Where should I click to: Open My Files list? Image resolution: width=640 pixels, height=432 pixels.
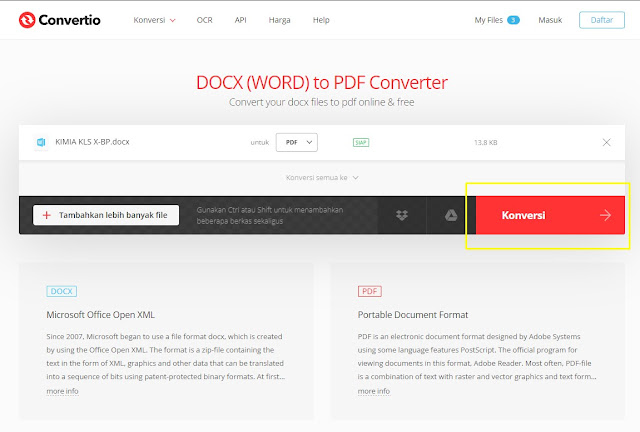(x=489, y=20)
